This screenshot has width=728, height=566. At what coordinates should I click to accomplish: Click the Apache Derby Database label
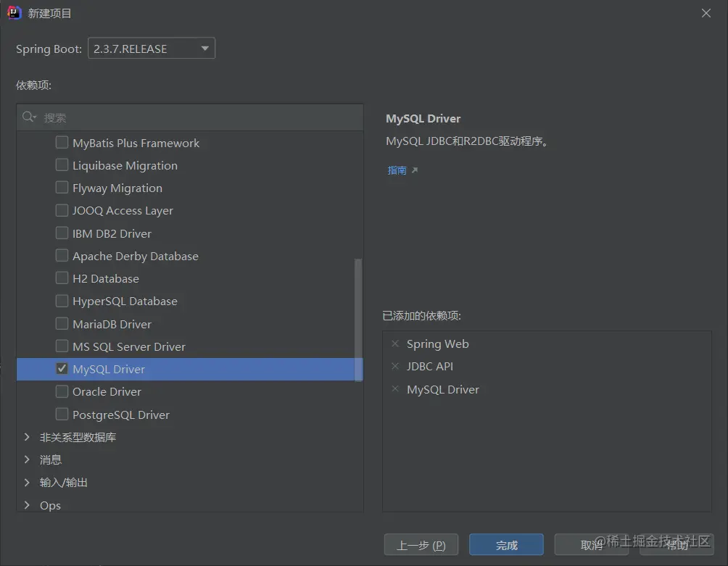tap(136, 256)
